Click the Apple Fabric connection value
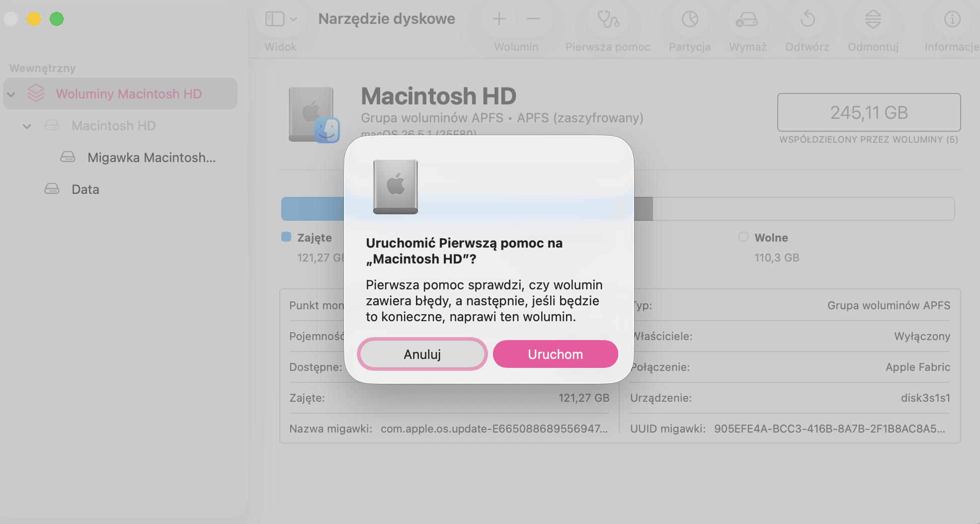Screen dimensions: 980x524 pos(918,367)
